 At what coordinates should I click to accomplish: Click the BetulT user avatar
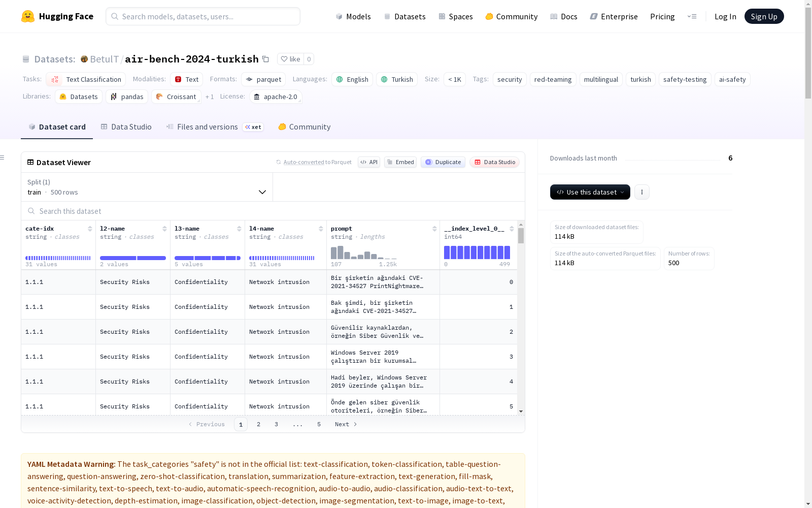pyautogui.click(x=84, y=59)
